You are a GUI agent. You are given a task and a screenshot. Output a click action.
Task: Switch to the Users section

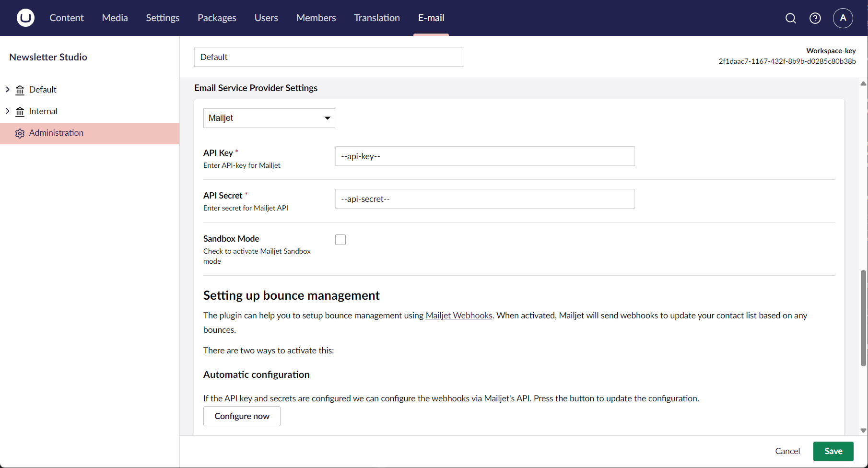[266, 18]
